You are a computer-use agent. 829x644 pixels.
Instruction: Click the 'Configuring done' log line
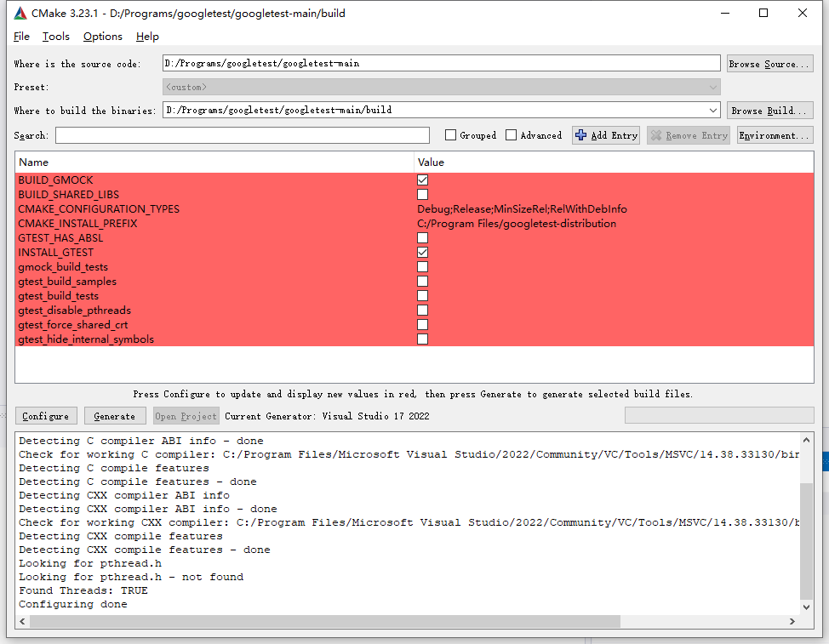tap(73, 604)
